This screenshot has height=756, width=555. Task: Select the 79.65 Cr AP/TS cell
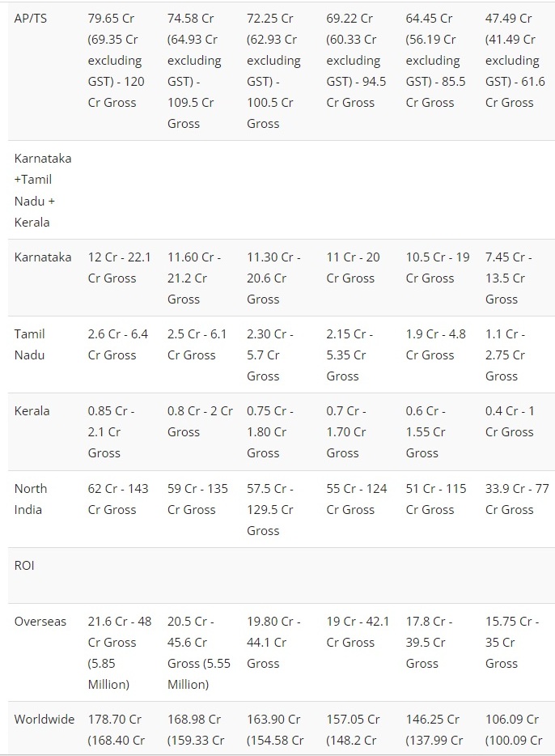click(x=117, y=60)
